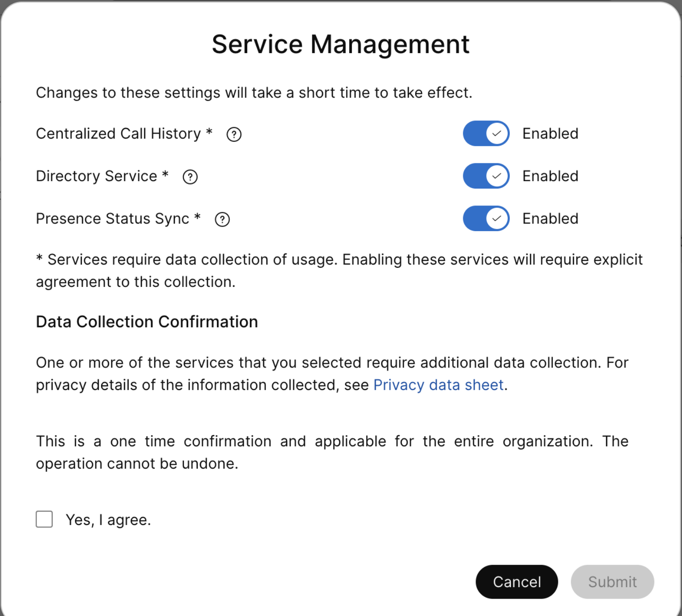Image resolution: width=682 pixels, height=616 pixels.
Task: Click the checkmark inside Directory Service toggle
Action: 496,176
